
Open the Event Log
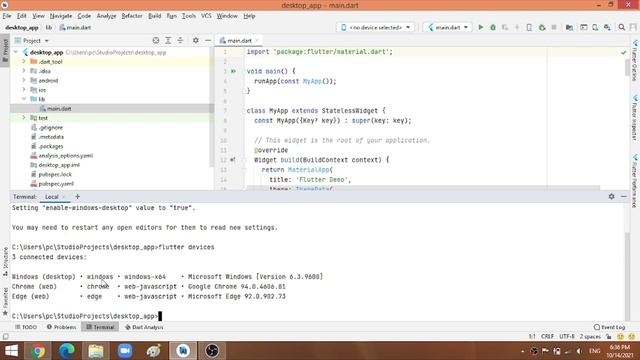(609, 327)
